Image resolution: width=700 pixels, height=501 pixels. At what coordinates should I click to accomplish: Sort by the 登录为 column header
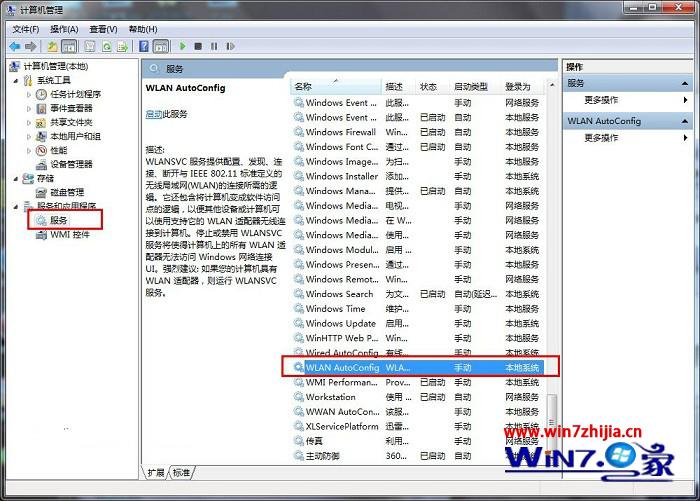(523, 87)
